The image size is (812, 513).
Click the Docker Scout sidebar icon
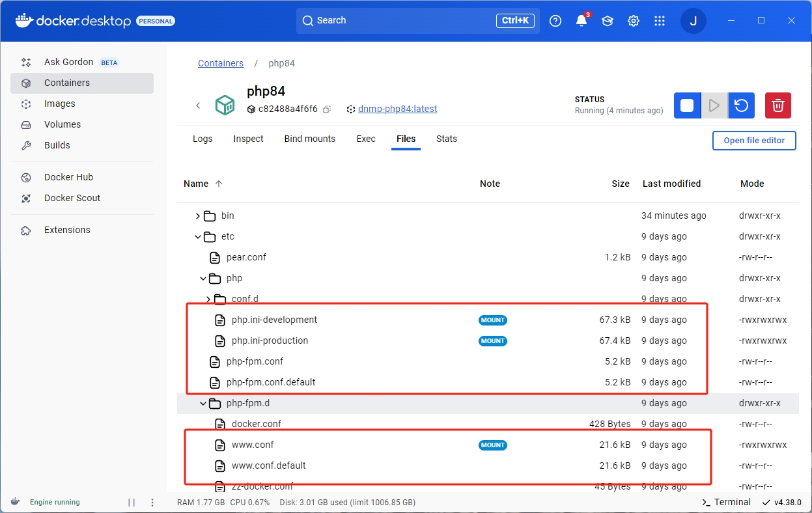tap(26, 199)
